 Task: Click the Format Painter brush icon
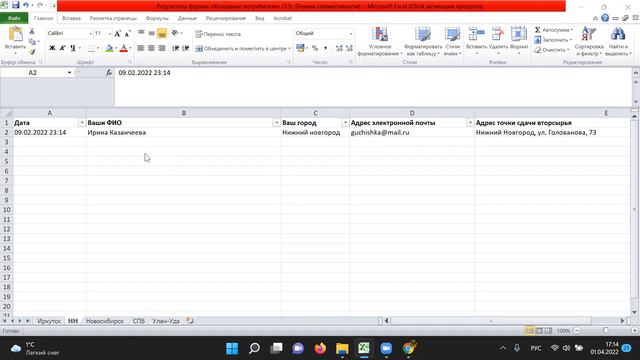click(32, 52)
